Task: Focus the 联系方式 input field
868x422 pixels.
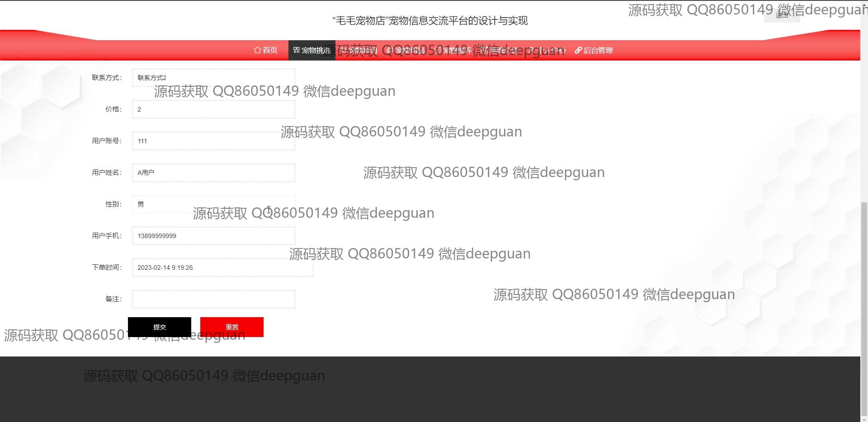Action: [214, 78]
